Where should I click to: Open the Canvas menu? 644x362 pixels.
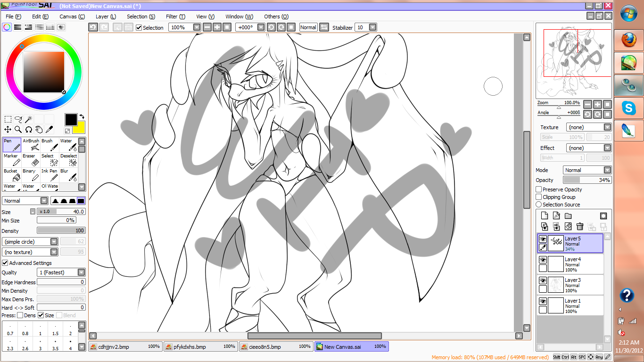coord(72,16)
